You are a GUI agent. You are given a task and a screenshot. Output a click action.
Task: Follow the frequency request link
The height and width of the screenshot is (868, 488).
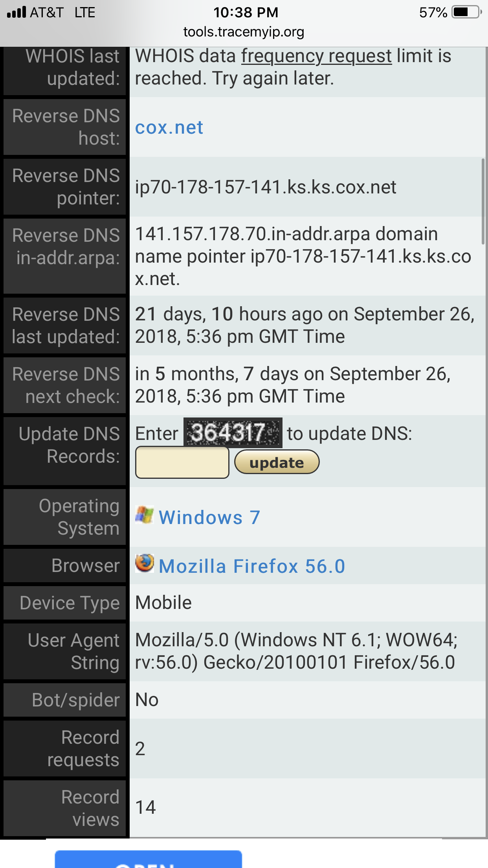pyautogui.click(x=316, y=56)
